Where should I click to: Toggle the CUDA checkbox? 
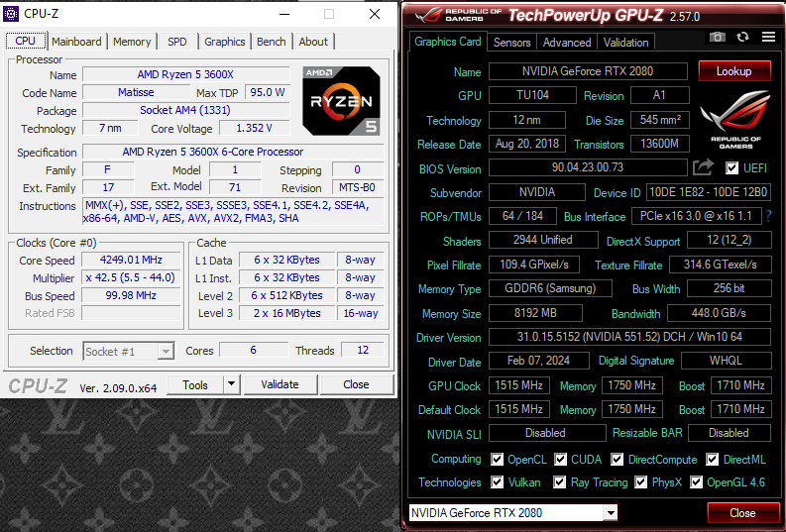560,459
